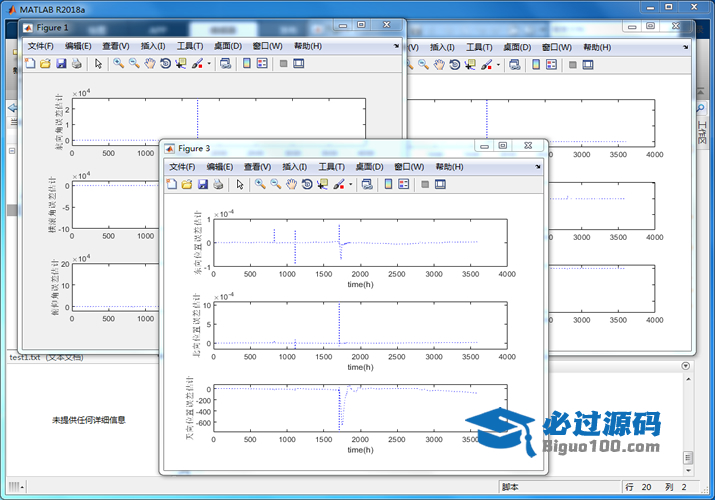This screenshot has height=500, width=715.
Task: Expand Brush tool dropdown arrow in Figure 1
Action: tap(208, 64)
